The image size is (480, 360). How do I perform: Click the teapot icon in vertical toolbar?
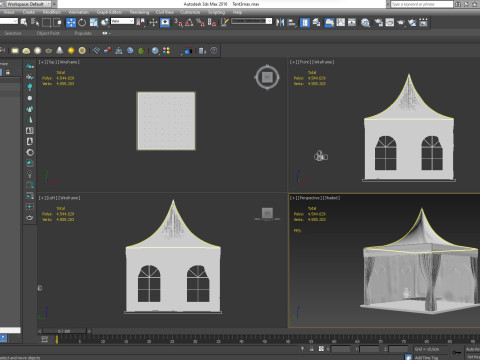point(30,218)
